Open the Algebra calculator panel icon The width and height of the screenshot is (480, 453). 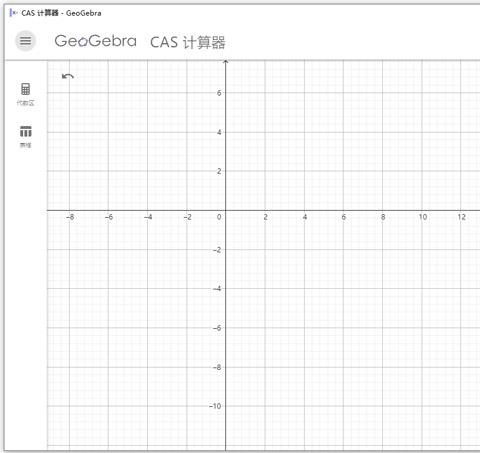25,89
